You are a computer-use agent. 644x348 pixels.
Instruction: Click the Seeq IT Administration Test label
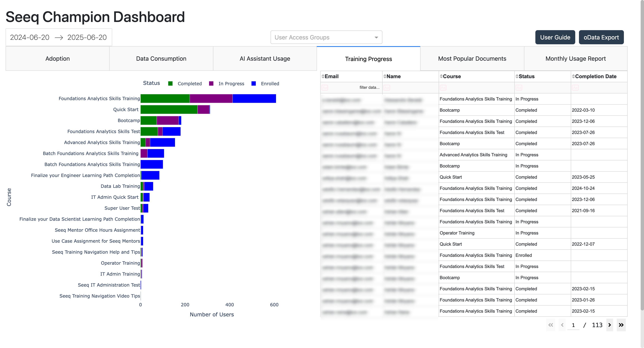tap(109, 285)
